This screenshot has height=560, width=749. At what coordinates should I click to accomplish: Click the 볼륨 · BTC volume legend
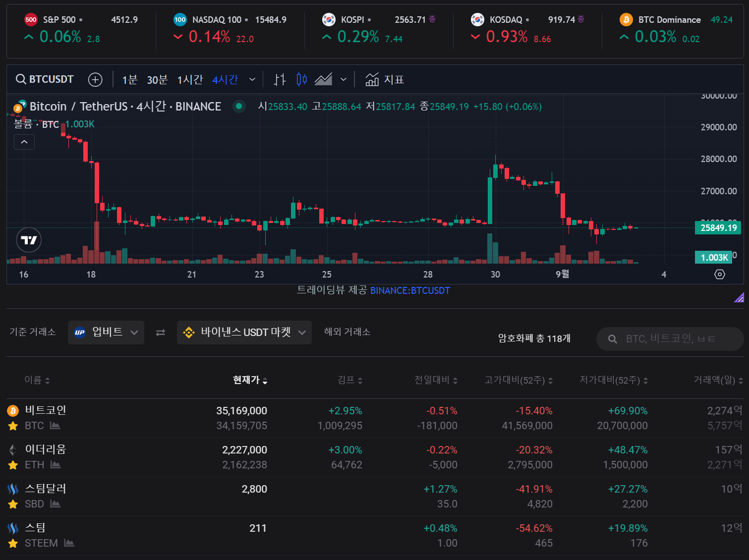point(36,124)
